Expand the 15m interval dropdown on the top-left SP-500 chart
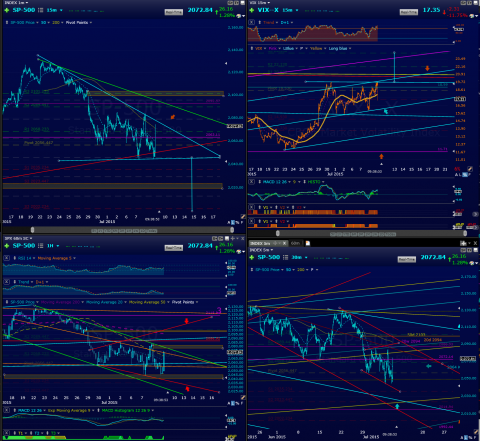480x441 pixels. pos(54,10)
